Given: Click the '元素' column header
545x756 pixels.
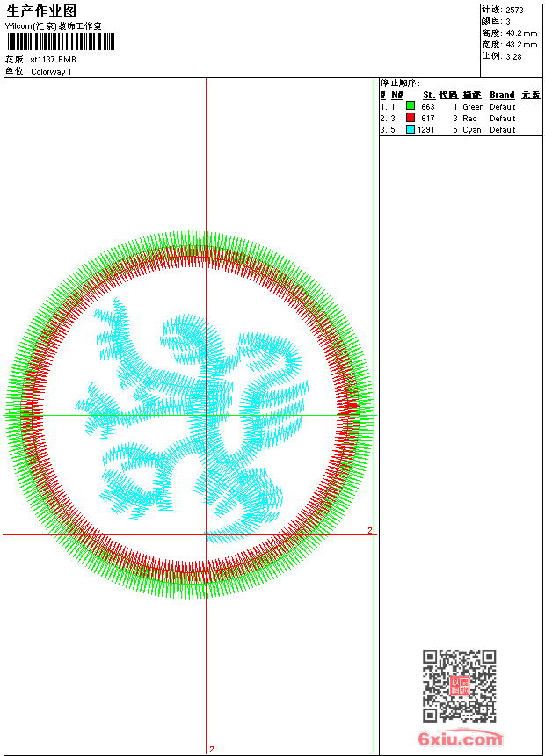Looking at the screenshot, I should coord(531,95).
